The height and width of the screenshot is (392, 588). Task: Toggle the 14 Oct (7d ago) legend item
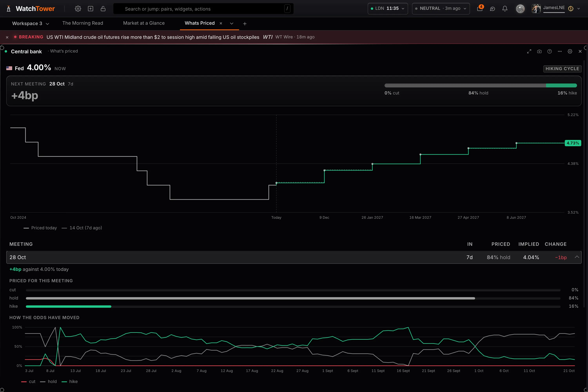pos(82,228)
